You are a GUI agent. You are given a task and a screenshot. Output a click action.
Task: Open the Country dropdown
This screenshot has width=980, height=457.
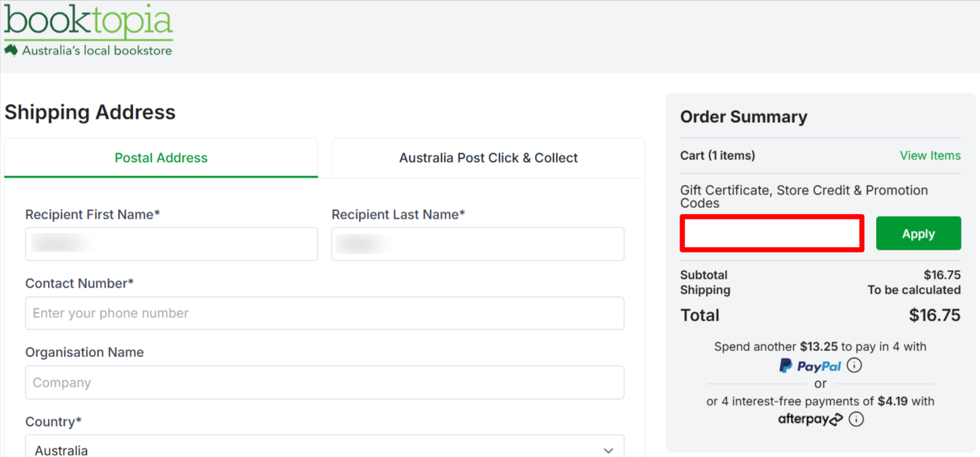(x=325, y=447)
